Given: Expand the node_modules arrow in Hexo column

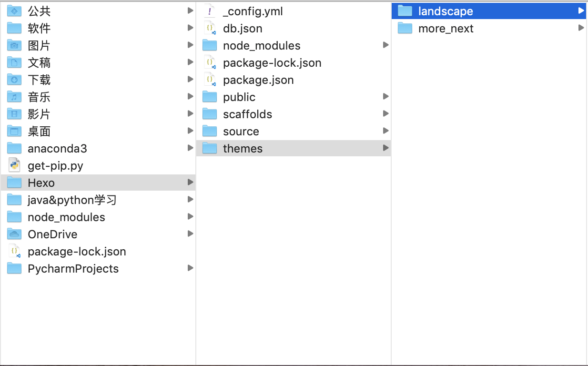Looking at the screenshot, I should coord(385,45).
